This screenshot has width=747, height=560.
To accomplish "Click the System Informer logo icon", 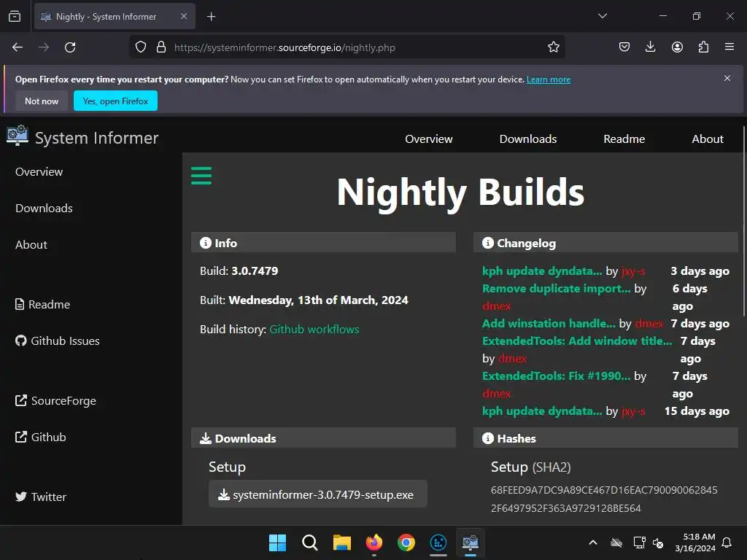I will 18,135.
